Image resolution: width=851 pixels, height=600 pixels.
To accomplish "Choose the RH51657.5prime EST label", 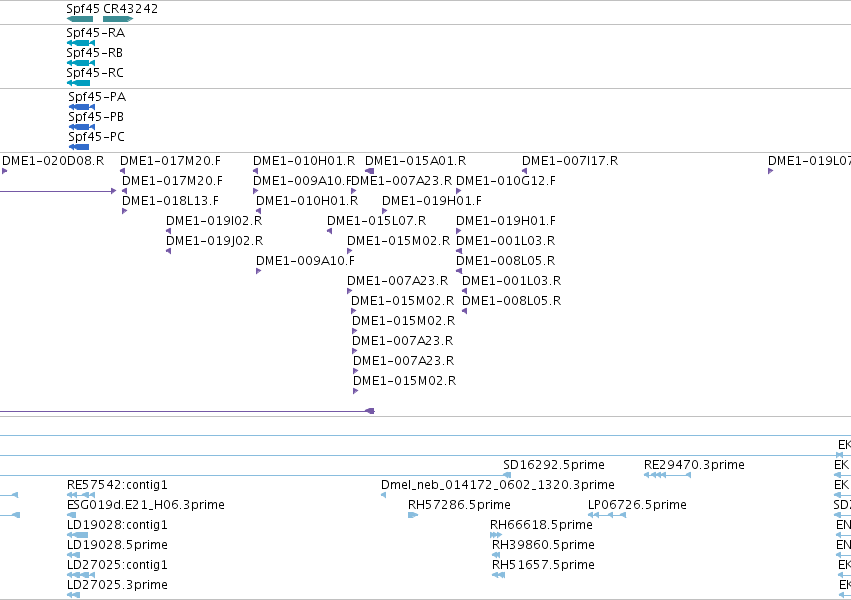I will [543, 565].
